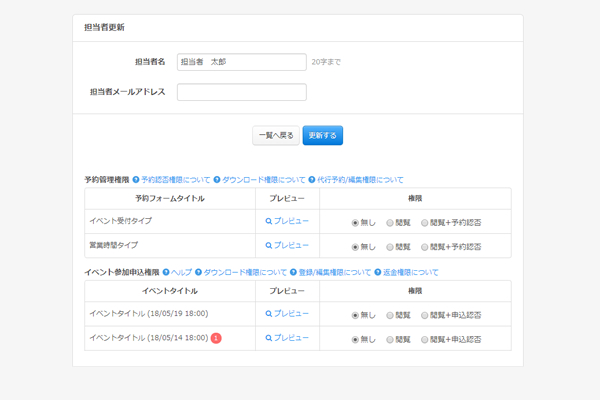Click the 一覧へ戻る button
The height and width of the screenshot is (400, 600).
[x=275, y=134]
